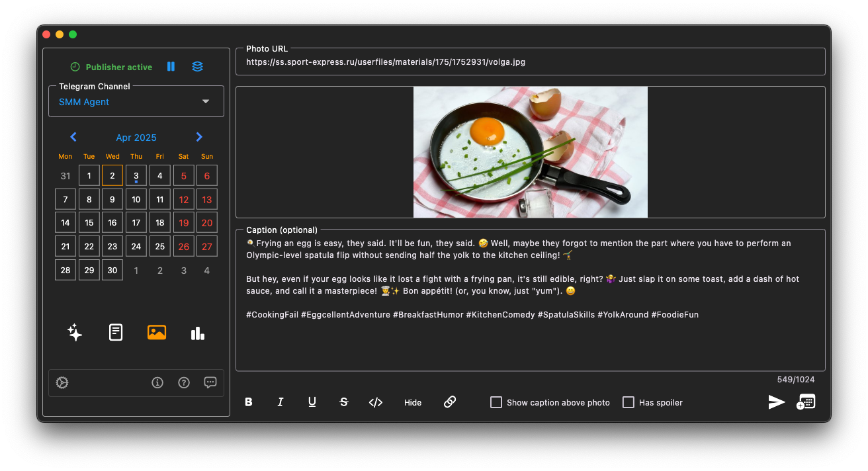This screenshot has width=868, height=471.
Task: Apply bold formatting
Action: tap(249, 402)
